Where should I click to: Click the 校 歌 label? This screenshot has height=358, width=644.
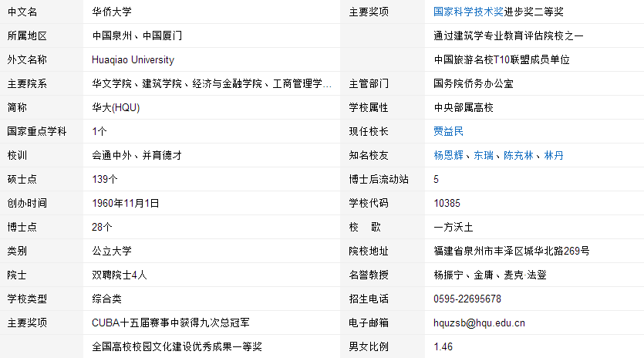click(365, 228)
